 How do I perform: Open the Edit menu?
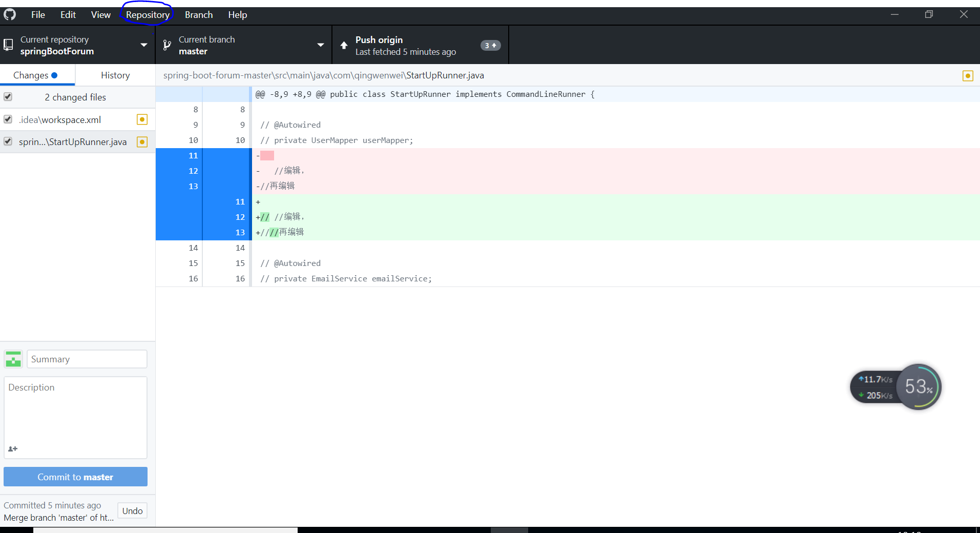coord(68,15)
